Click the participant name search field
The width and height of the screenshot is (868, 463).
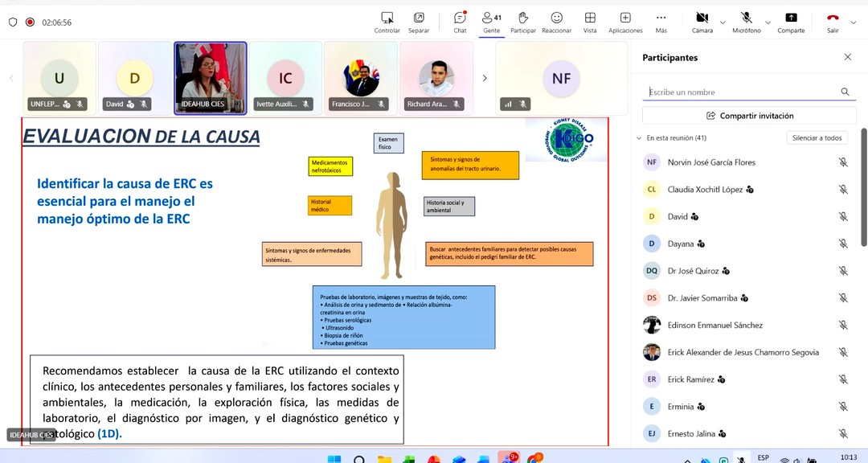[739, 92]
